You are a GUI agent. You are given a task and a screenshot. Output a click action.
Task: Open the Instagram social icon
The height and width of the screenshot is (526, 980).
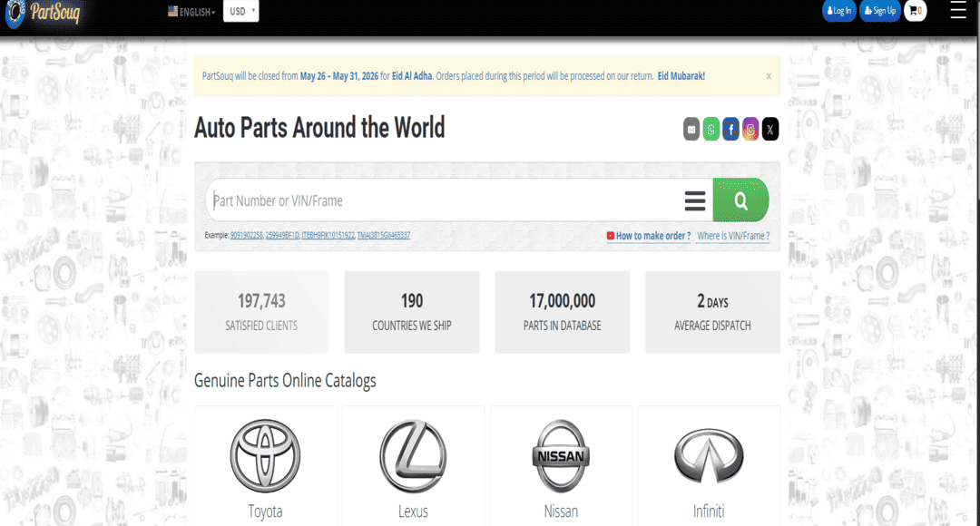pyautogui.click(x=750, y=130)
